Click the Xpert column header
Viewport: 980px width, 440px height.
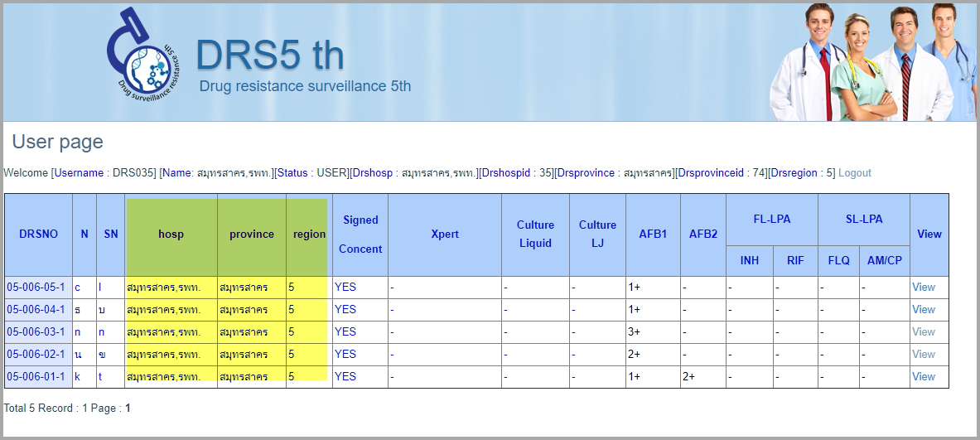444,235
